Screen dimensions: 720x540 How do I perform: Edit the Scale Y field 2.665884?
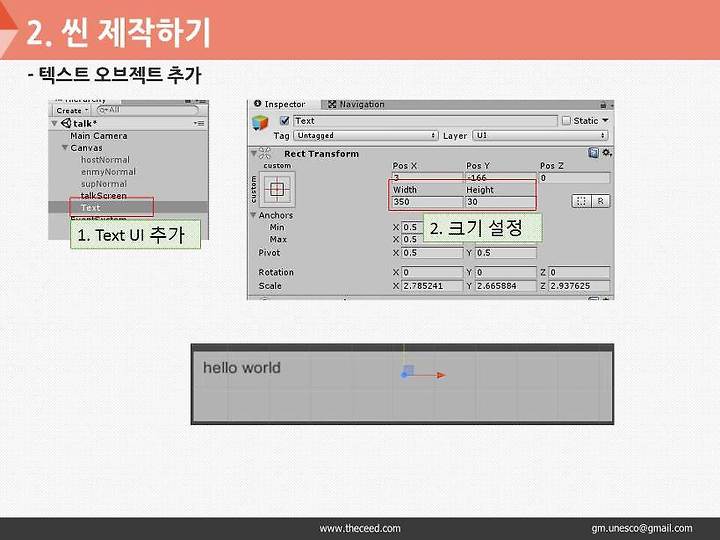tap(506, 286)
